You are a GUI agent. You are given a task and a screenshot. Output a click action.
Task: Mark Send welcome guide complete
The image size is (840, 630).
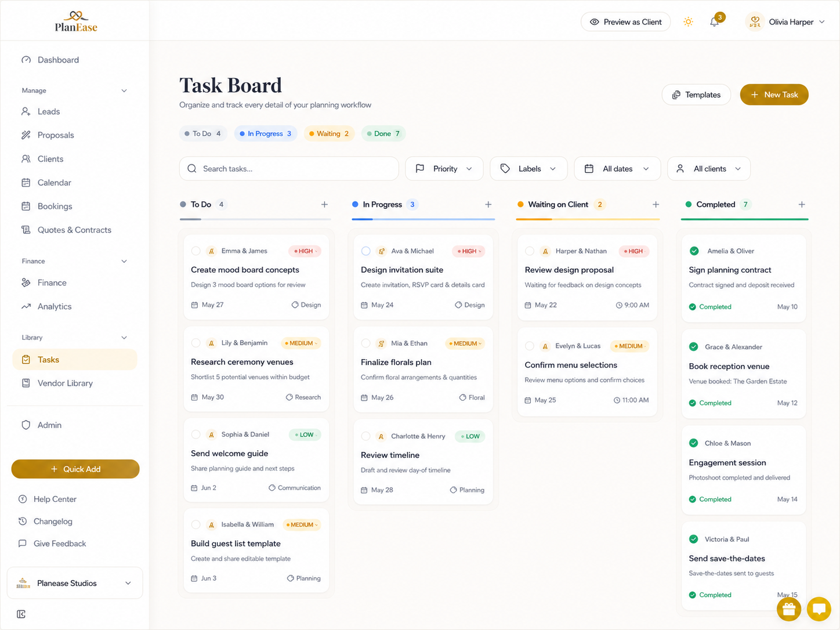[196, 435]
